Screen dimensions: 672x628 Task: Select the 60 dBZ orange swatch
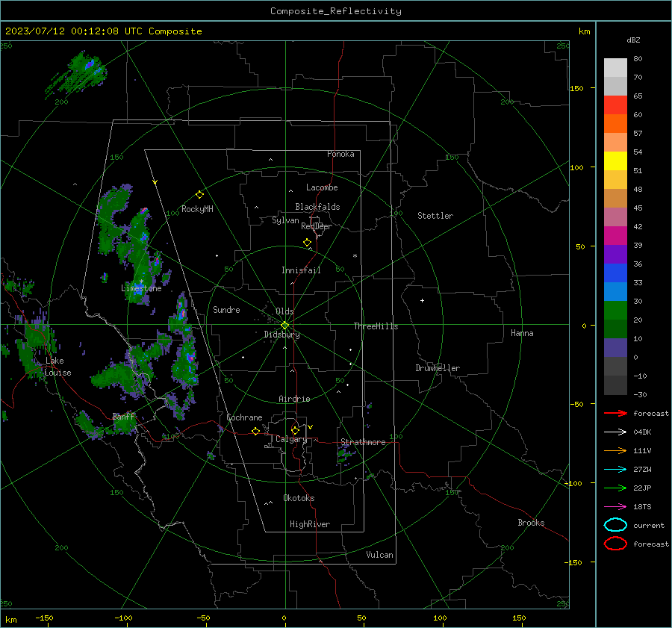point(615,123)
